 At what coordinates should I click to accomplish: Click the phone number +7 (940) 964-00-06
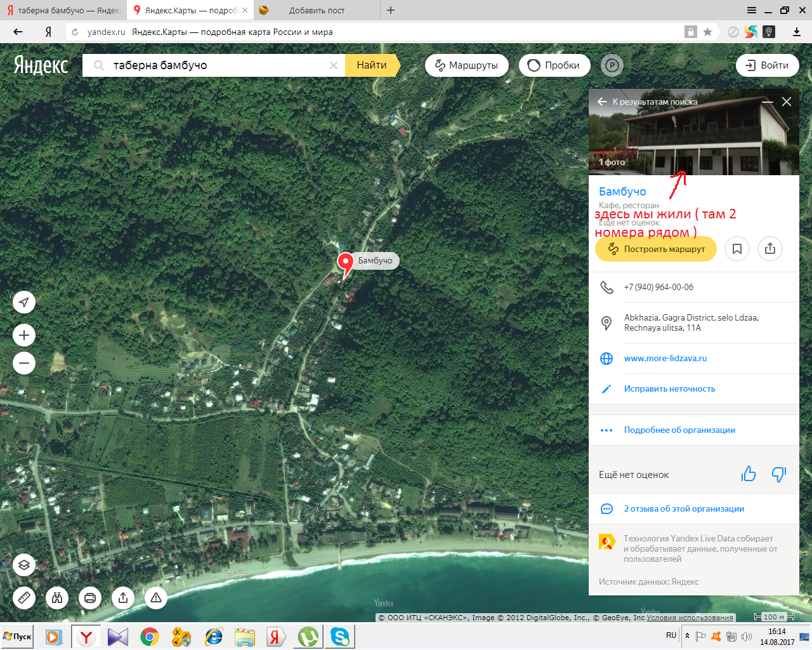(x=658, y=287)
